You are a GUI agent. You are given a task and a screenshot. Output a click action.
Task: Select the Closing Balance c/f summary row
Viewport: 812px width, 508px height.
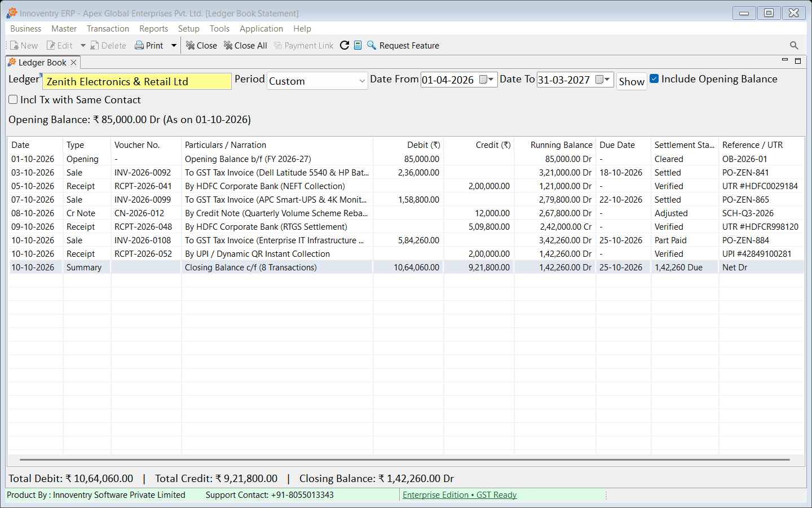tap(405, 268)
